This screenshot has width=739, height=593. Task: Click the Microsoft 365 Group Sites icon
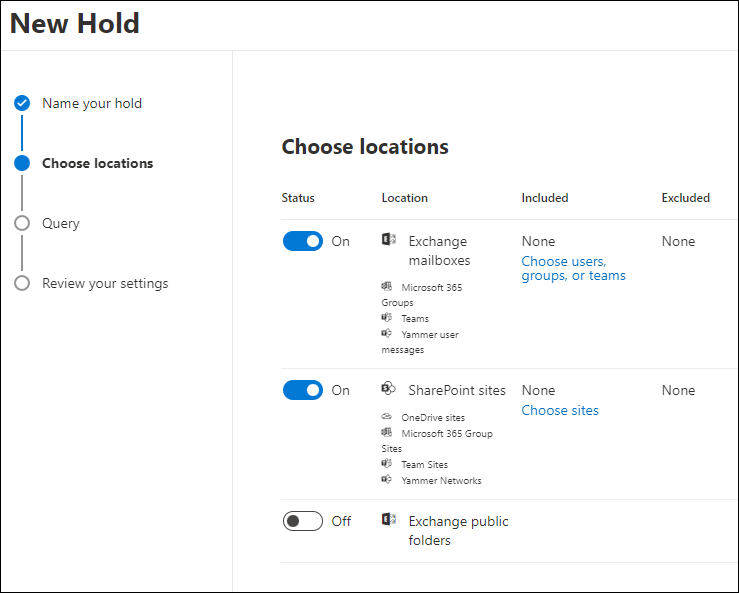point(386,432)
